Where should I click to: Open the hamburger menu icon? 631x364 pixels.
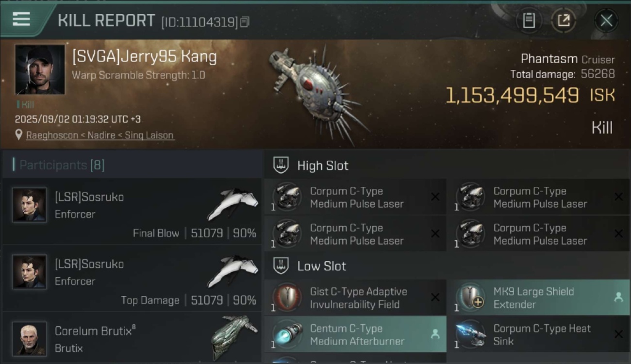click(x=21, y=19)
